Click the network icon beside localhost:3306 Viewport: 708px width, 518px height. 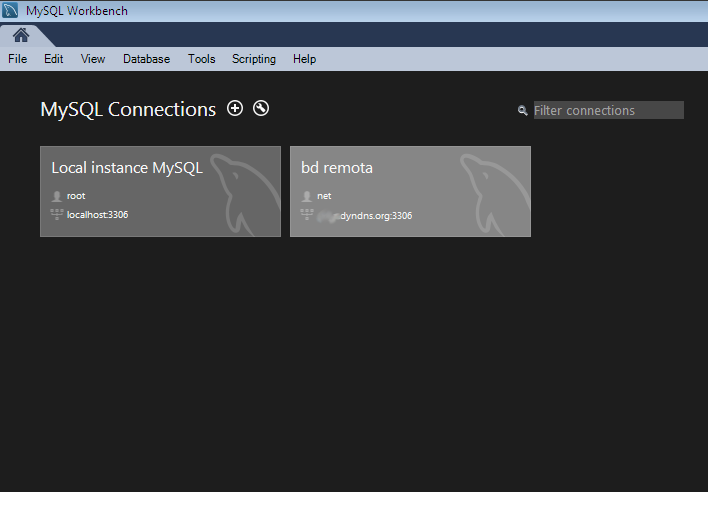(57, 214)
